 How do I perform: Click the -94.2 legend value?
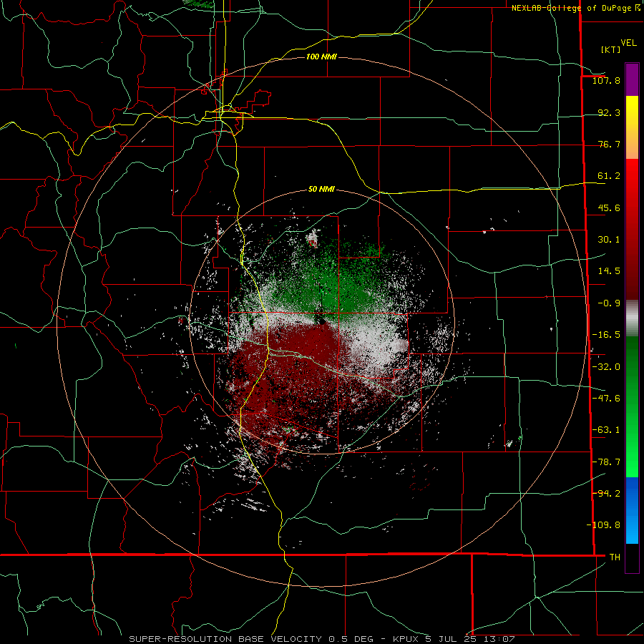tap(606, 493)
